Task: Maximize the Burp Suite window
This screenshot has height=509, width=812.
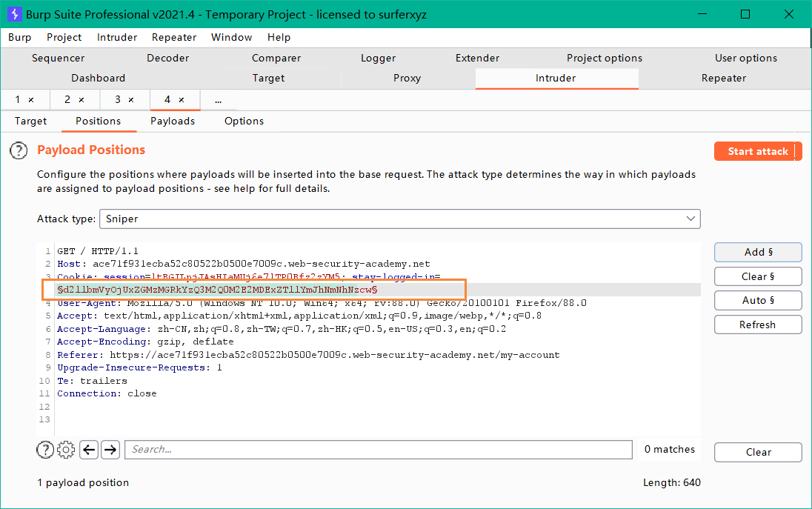Action: pyautogui.click(x=745, y=14)
